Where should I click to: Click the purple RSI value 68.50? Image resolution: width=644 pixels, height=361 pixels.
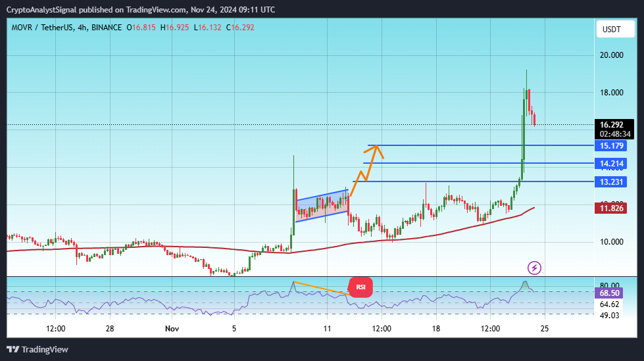click(x=609, y=293)
